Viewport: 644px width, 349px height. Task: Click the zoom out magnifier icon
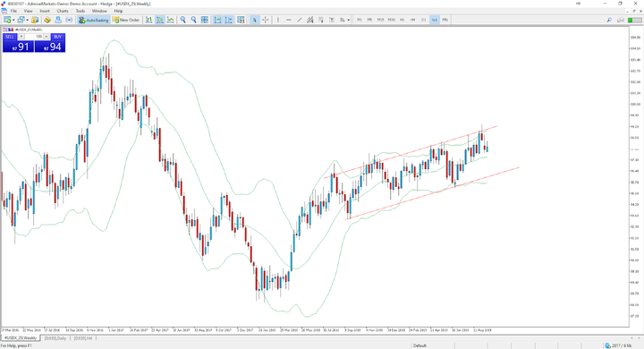(194, 20)
